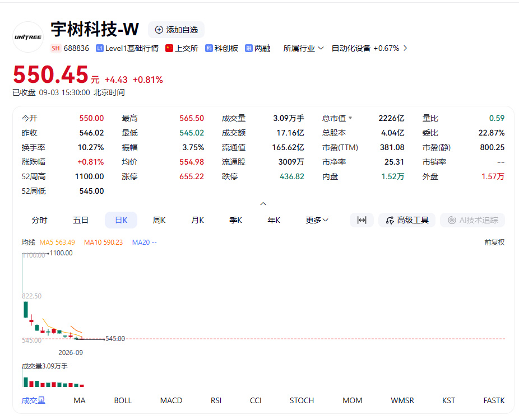Viewport: 519px width, 420px height.
Task: Select the KST indicator
Action: pyautogui.click(x=448, y=400)
